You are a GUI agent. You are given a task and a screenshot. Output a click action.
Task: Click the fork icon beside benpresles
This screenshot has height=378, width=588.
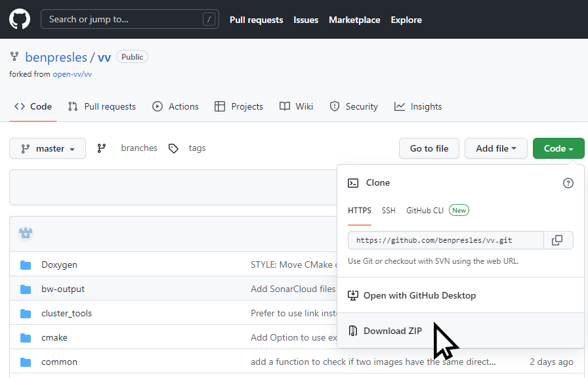pyautogui.click(x=14, y=56)
